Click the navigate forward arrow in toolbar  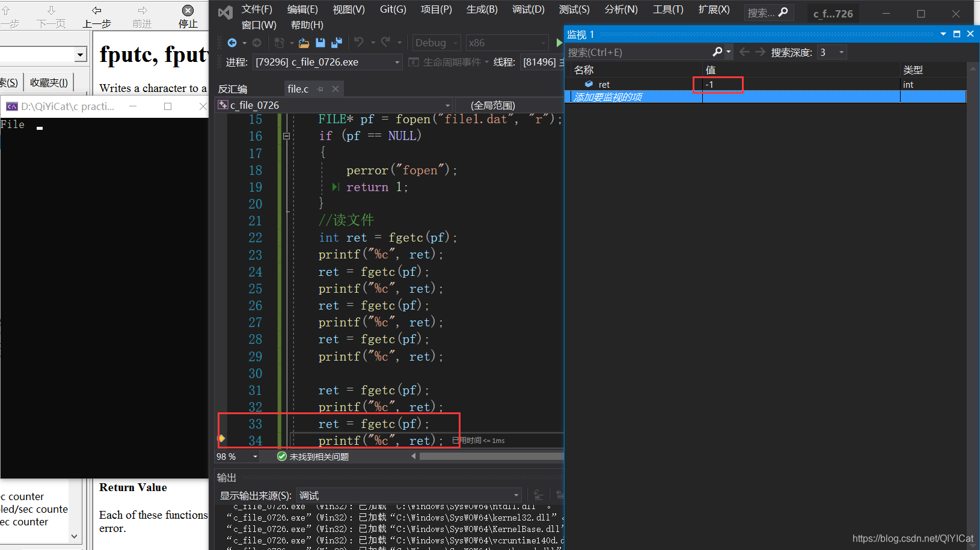tap(257, 43)
